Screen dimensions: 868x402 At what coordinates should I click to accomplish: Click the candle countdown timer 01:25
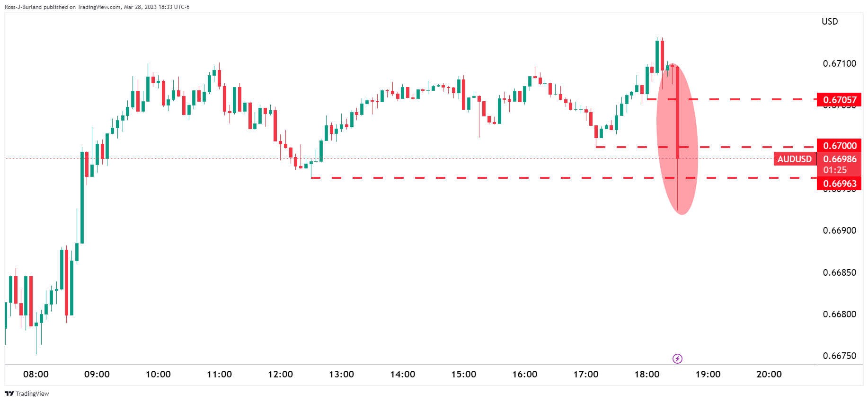click(834, 170)
